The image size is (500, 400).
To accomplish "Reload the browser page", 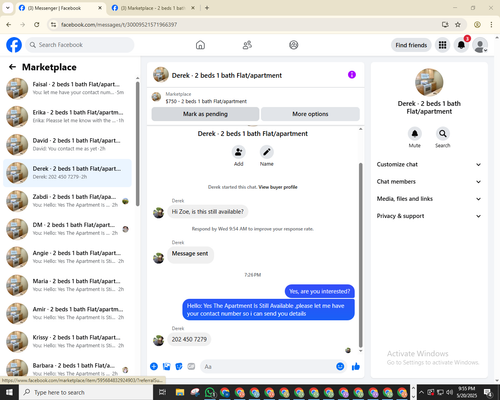I will pyautogui.click(x=37, y=24).
